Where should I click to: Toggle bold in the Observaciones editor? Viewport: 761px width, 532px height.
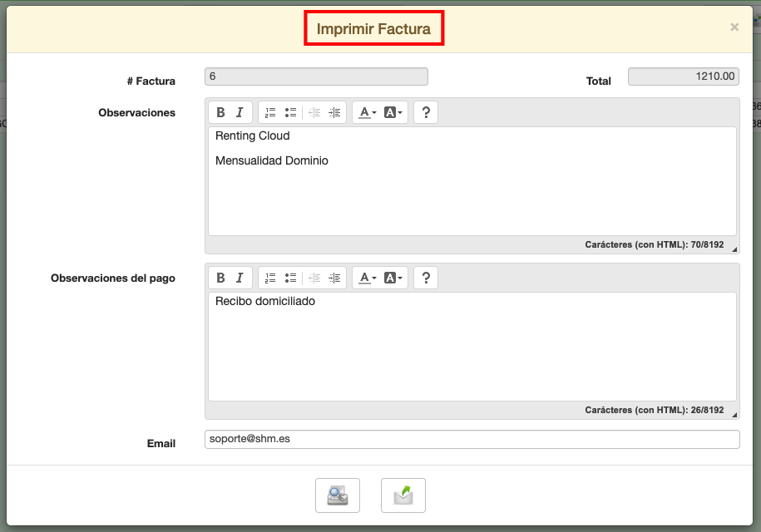pyautogui.click(x=220, y=112)
